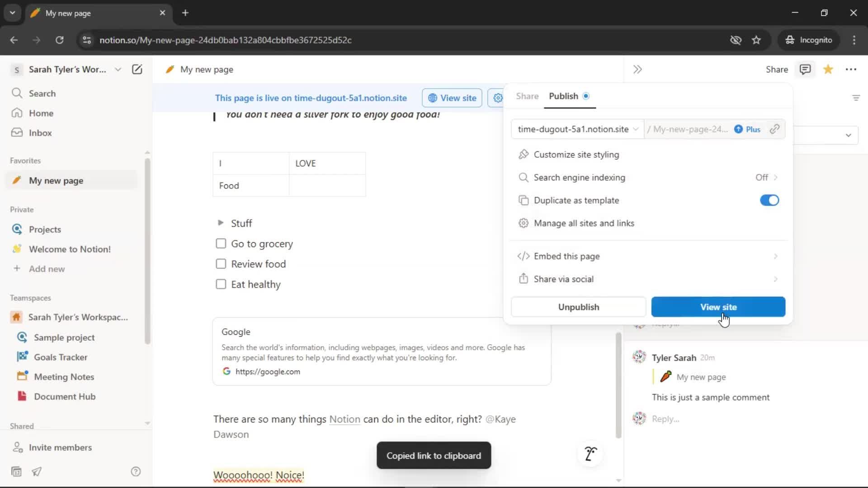Open a new browser tab
This screenshot has height=488, width=868.
(x=185, y=13)
